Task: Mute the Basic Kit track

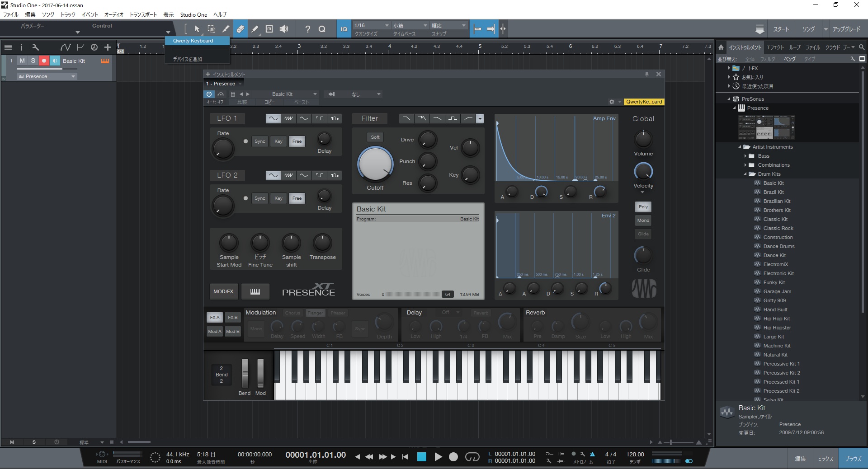Action: tap(22, 61)
